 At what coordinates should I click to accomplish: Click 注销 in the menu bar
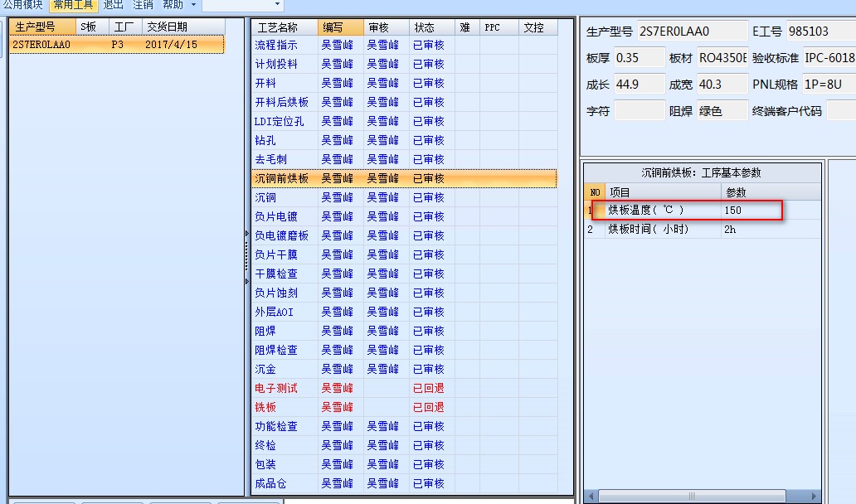[x=143, y=5]
